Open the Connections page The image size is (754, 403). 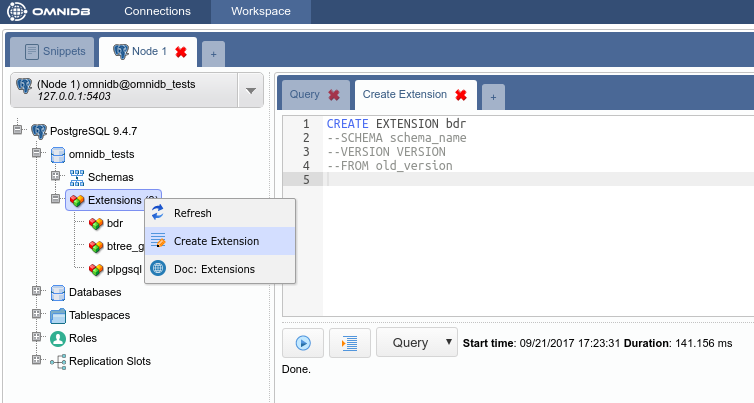[157, 12]
